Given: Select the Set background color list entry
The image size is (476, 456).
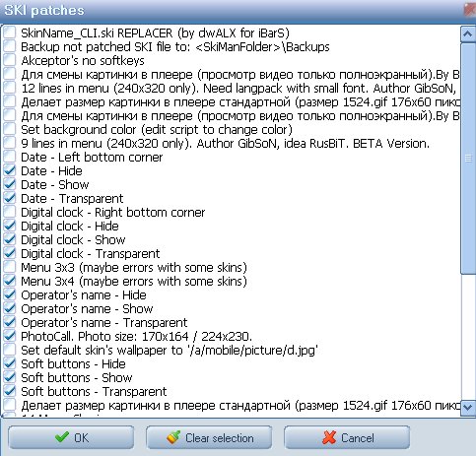Looking at the screenshot, I should tap(157, 130).
